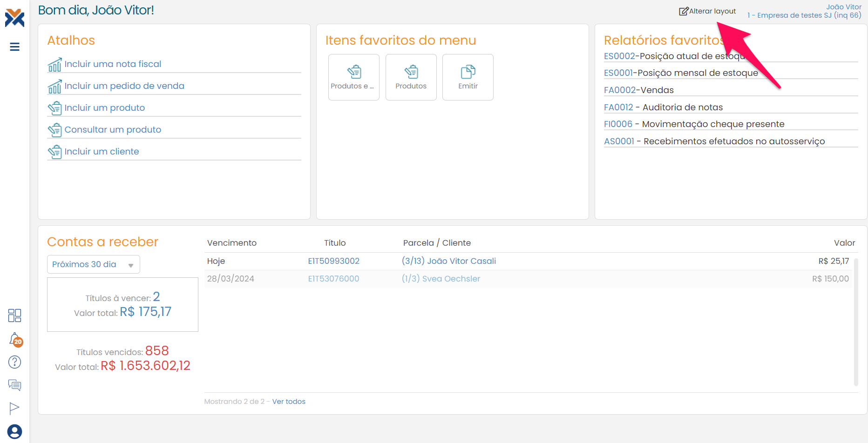This screenshot has height=443, width=868.
Task: Open notifications bell with 20 badge
Action: (x=15, y=339)
